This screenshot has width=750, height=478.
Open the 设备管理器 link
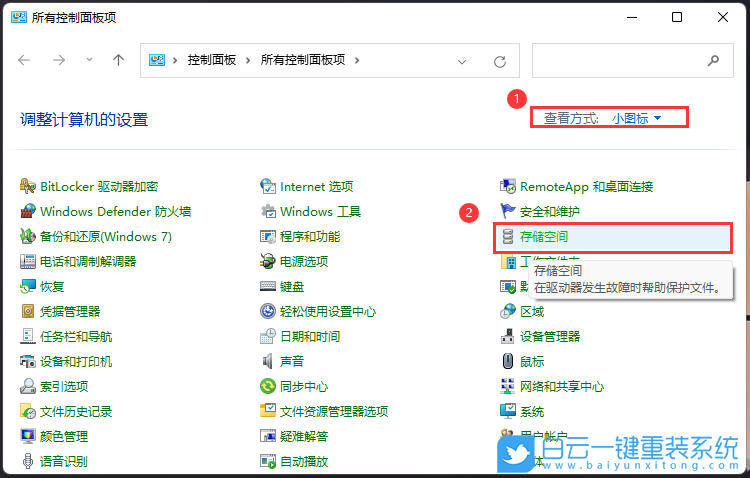[550, 336]
